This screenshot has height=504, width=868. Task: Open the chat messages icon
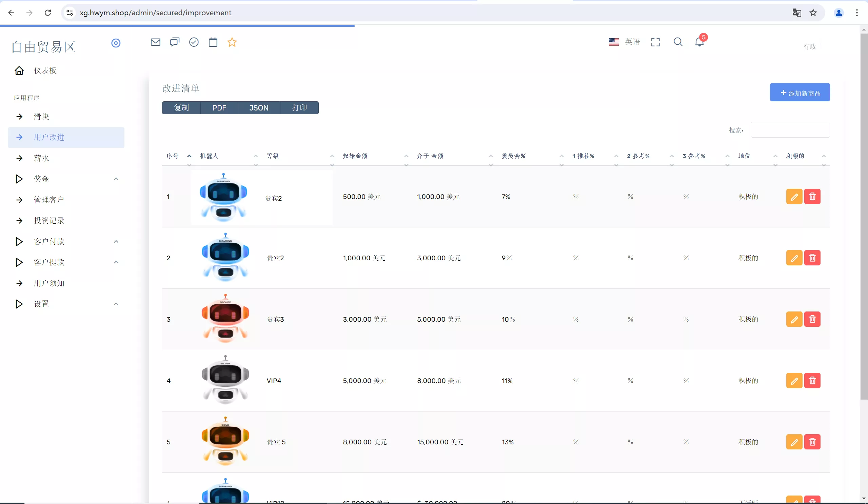point(174,42)
